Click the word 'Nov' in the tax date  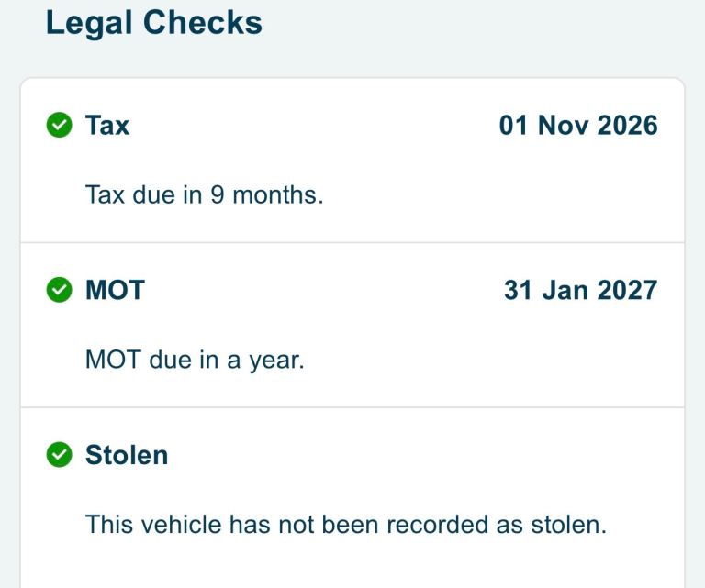point(563,125)
